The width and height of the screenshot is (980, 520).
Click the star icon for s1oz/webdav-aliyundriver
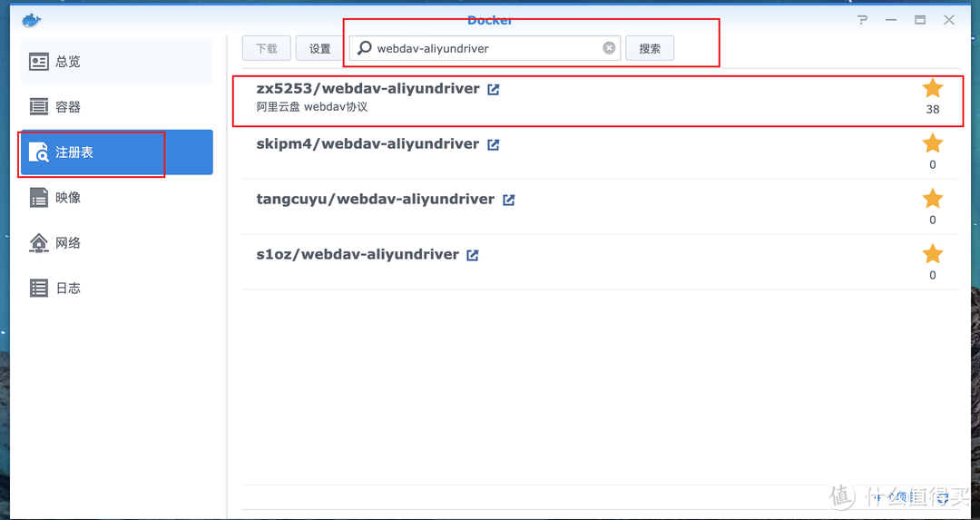point(933,254)
